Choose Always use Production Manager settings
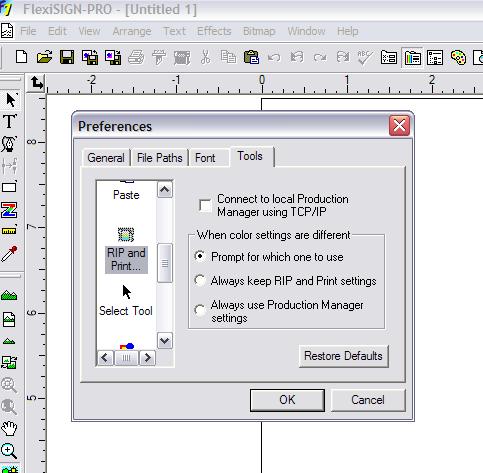The width and height of the screenshot is (483, 473). [x=200, y=310]
